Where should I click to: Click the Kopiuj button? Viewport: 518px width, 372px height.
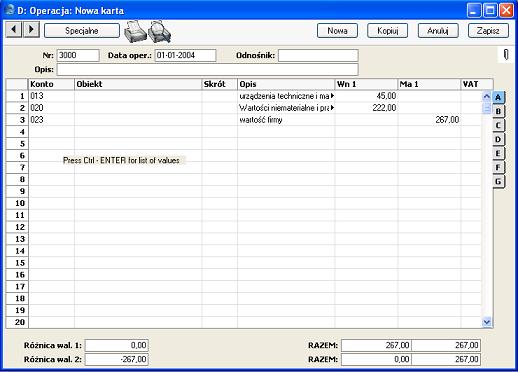tap(388, 31)
